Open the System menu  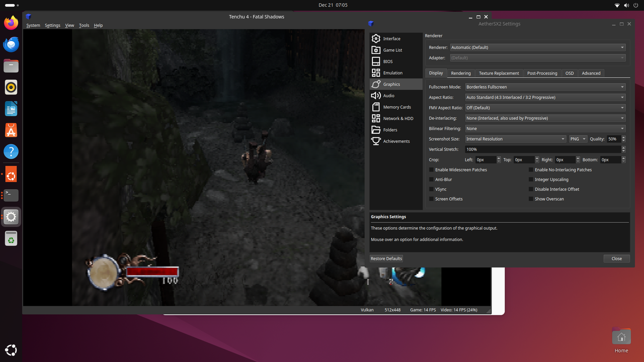33,25
